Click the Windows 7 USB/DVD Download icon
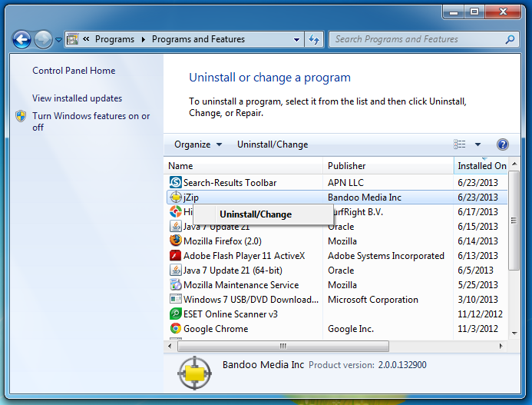The image size is (532, 405). click(x=175, y=299)
